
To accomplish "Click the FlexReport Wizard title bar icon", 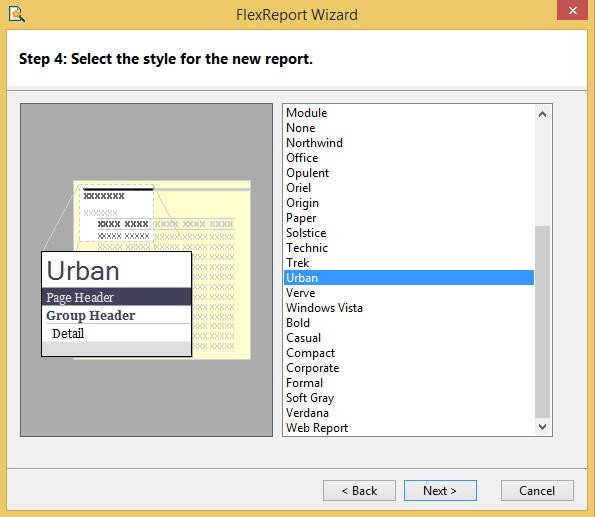I will [17, 14].
